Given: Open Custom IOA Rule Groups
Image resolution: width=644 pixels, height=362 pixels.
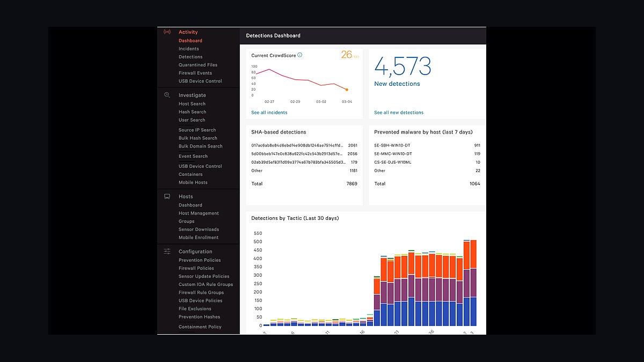Looking at the screenshot, I should [x=206, y=284].
